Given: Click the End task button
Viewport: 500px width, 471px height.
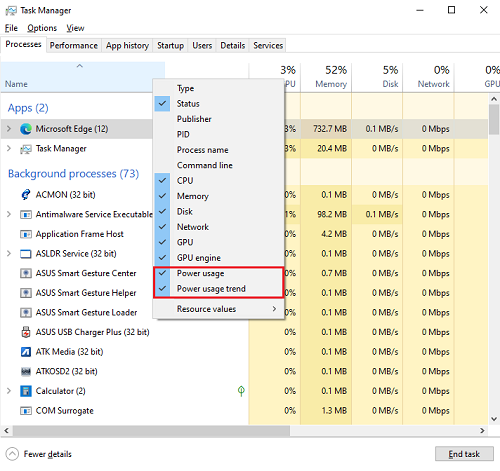Looking at the screenshot, I should [x=464, y=454].
